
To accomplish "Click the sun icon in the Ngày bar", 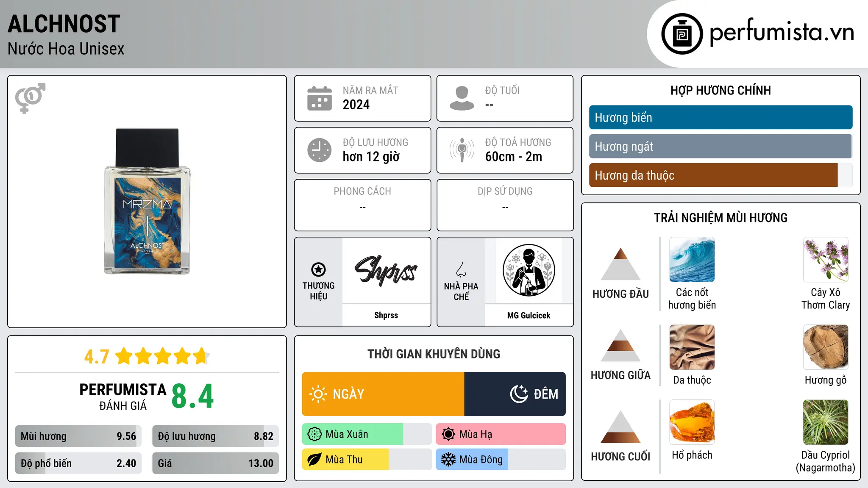I will (x=318, y=394).
